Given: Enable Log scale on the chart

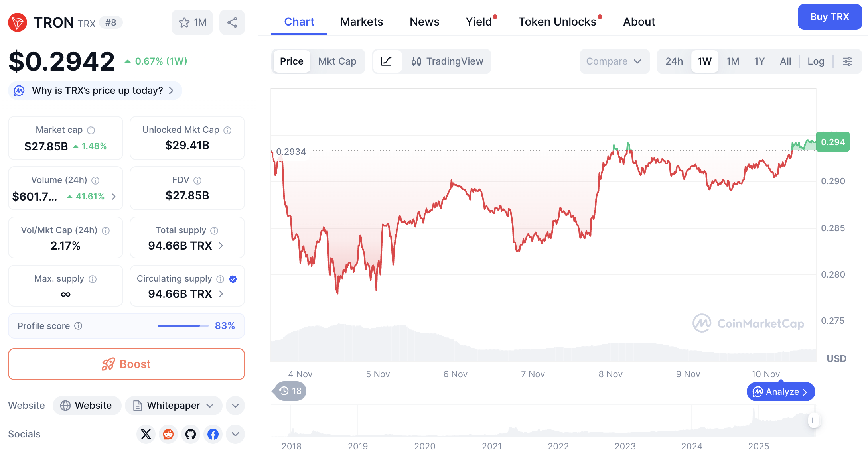Looking at the screenshot, I should 816,61.
